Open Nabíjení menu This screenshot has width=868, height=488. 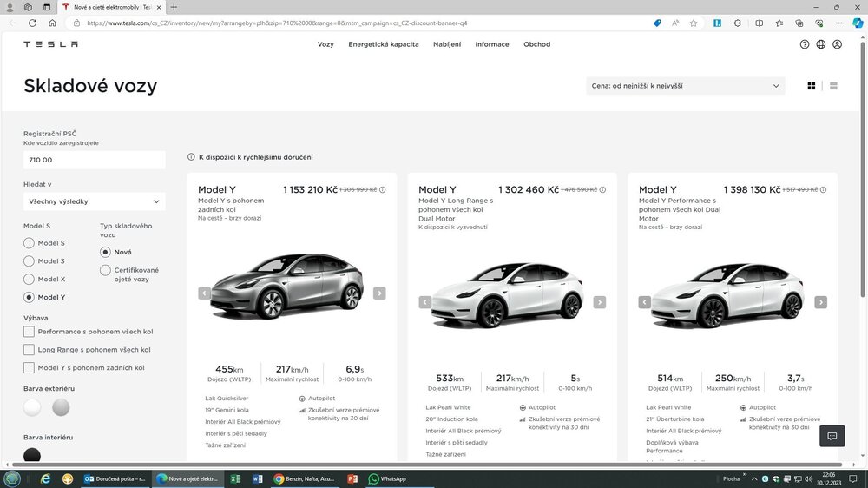pos(447,44)
